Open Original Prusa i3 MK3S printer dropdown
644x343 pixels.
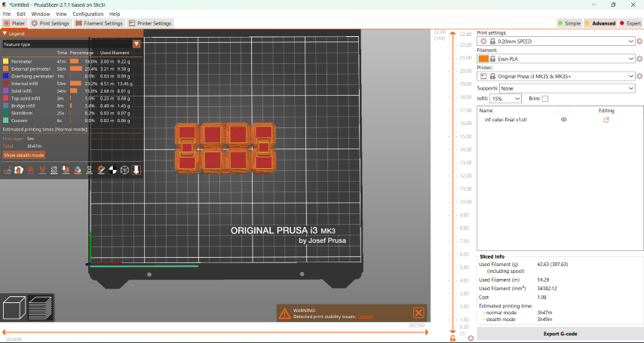click(556, 76)
